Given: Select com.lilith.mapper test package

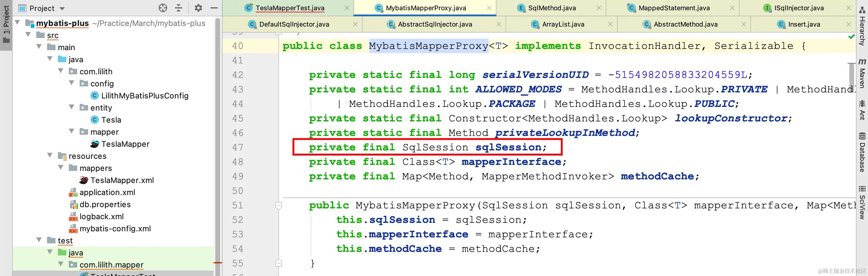Looking at the screenshot, I should point(111,265).
